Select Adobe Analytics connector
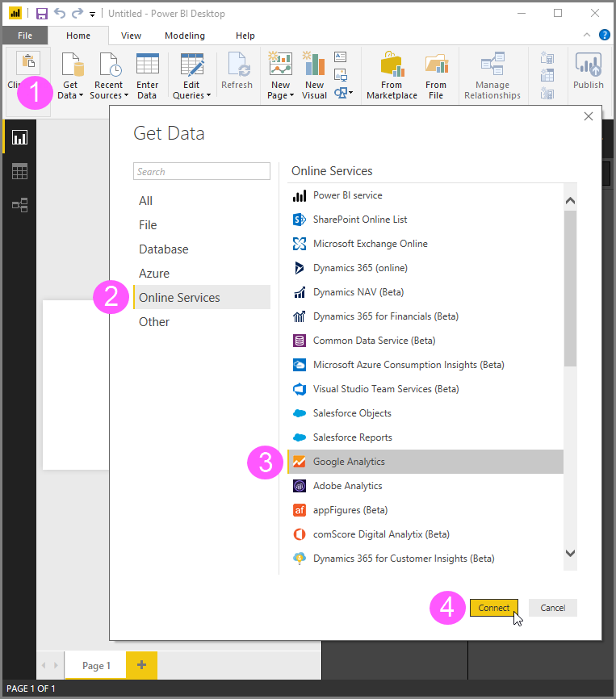Viewport: 616px width, 699px height. pos(425,486)
